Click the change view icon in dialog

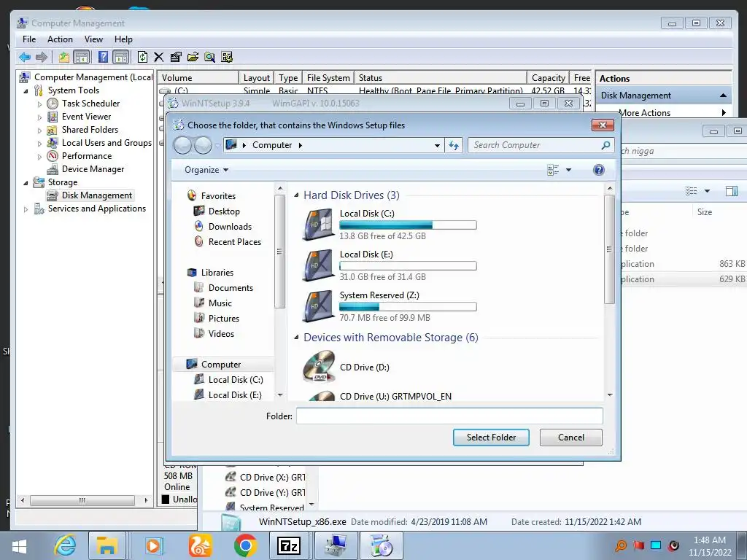click(553, 170)
